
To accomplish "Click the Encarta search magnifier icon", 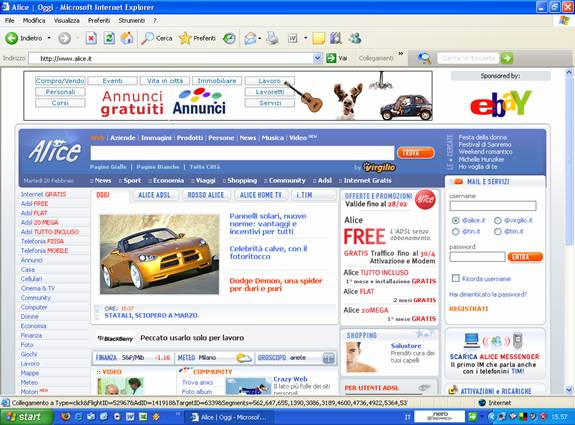I will [424, 58].
